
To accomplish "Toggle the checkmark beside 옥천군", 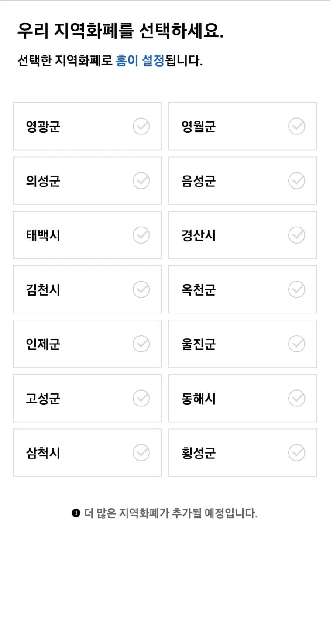I will pos(296,289).
